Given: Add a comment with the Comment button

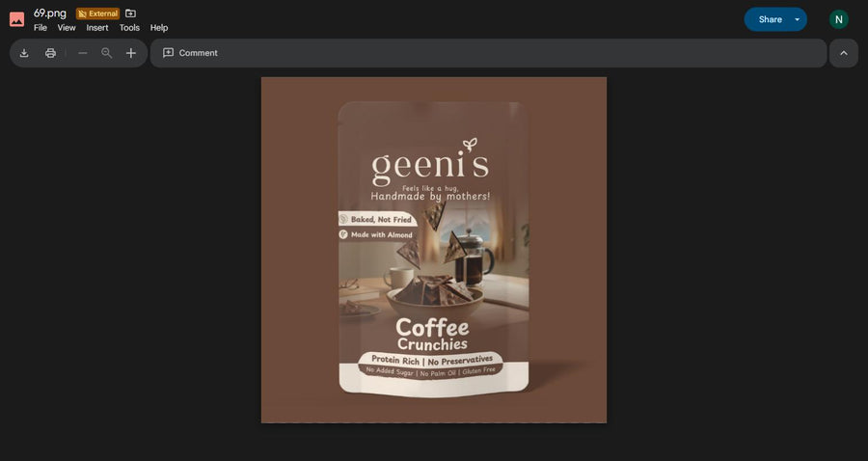Looking at the screenshot, I should pos(190,53).
